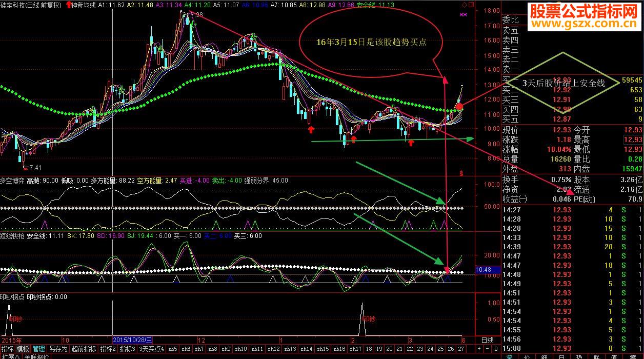Click the 安全线: 11.13 value in header

[x=375, y=5]
